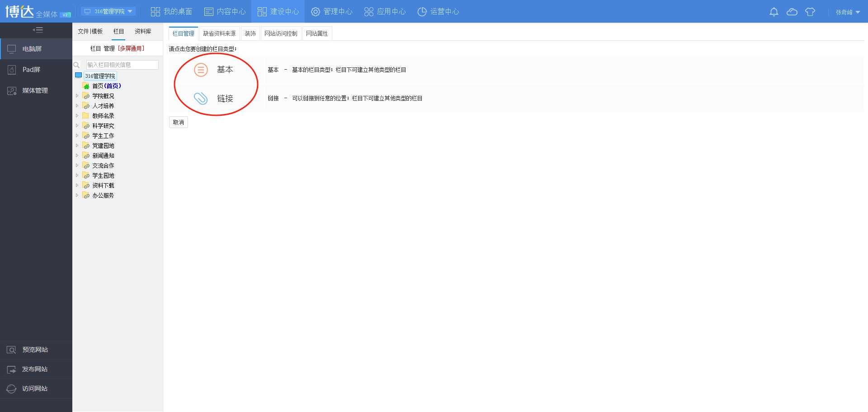
Task: Click the notification bell icon
Action: (x=774, y=12)
